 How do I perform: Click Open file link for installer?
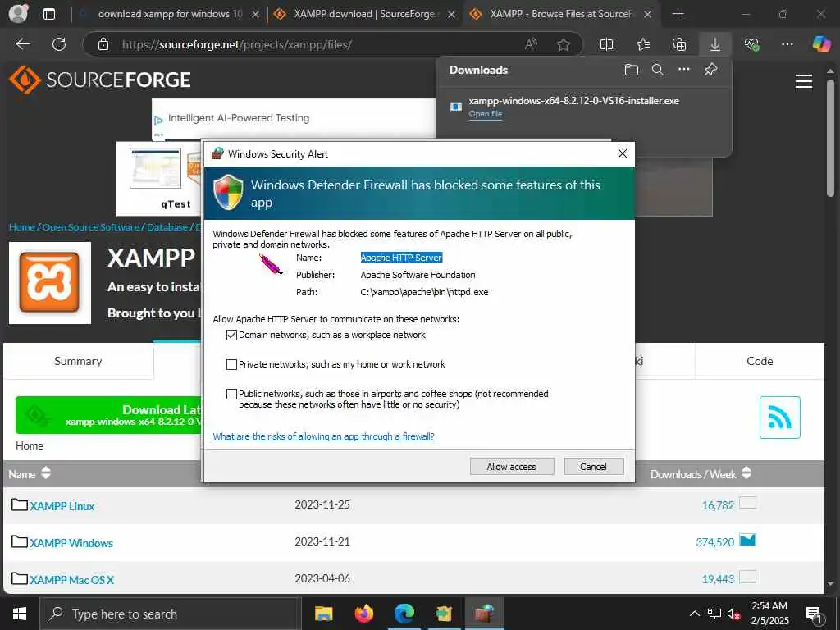(x=486, y=113)
